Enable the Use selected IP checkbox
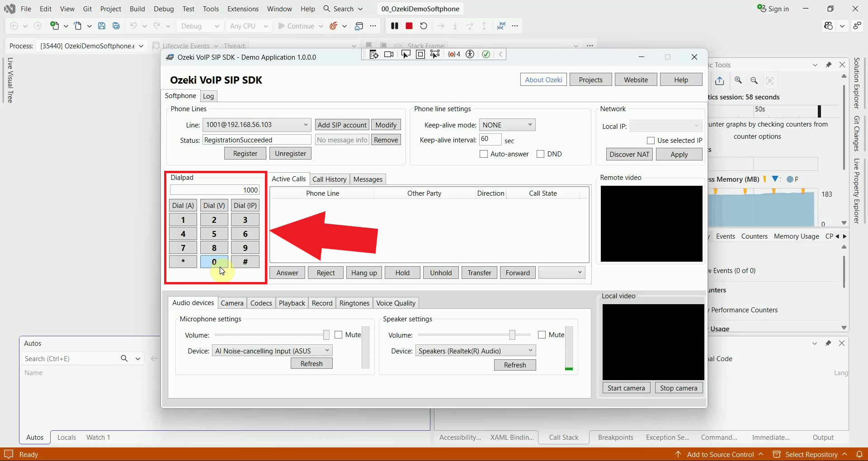The height and width of the screenshot is (461, 868). tap(651, 141)
